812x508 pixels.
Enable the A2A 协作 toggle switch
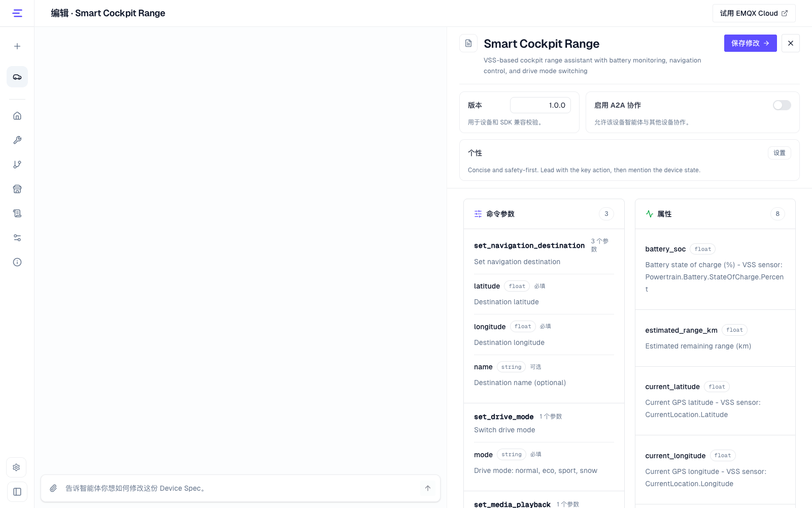click(782, 105)
